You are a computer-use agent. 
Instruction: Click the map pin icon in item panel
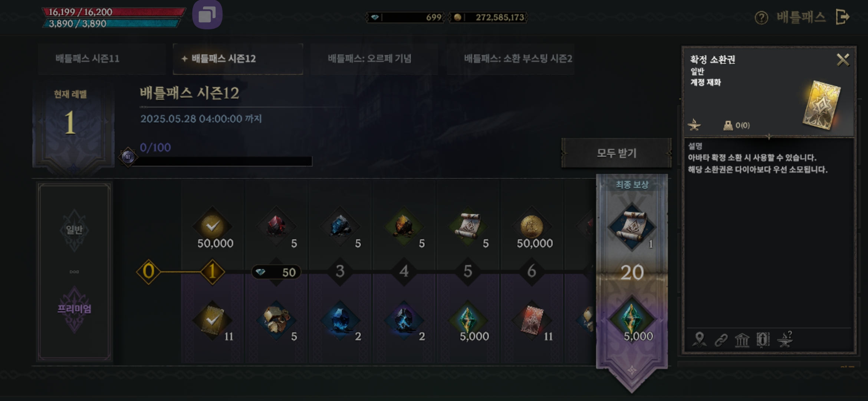(x=699, y=339)
